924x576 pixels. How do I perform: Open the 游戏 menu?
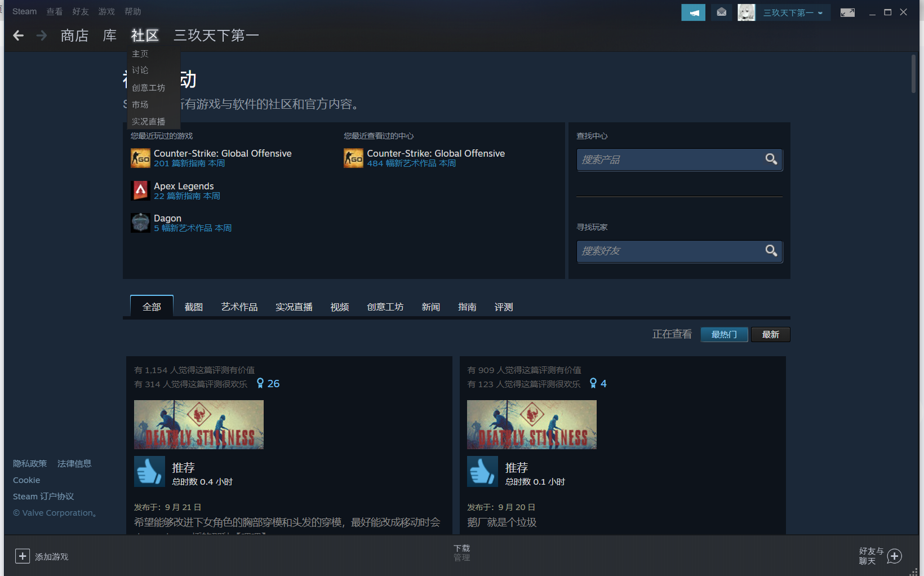(x=106, y=11)
